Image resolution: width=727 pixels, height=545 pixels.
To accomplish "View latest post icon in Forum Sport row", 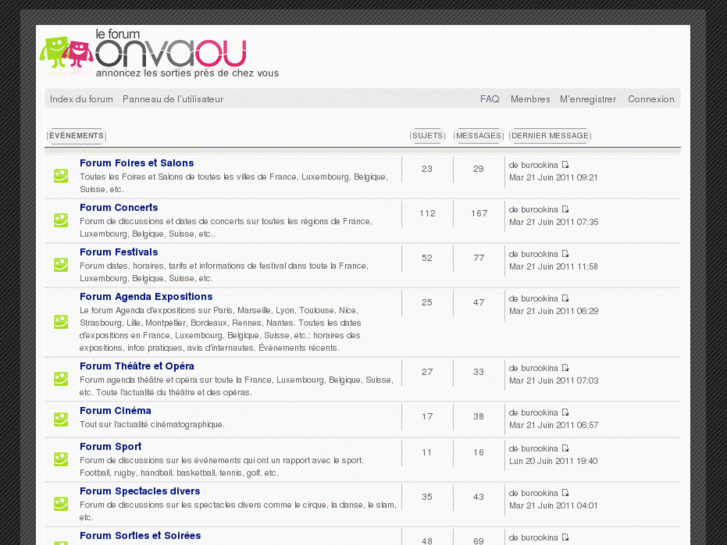I will pyautogui.click(x=565, y=449).
